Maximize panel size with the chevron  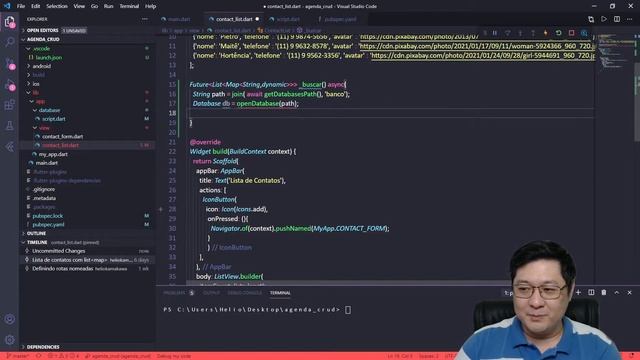click(617, 292)
